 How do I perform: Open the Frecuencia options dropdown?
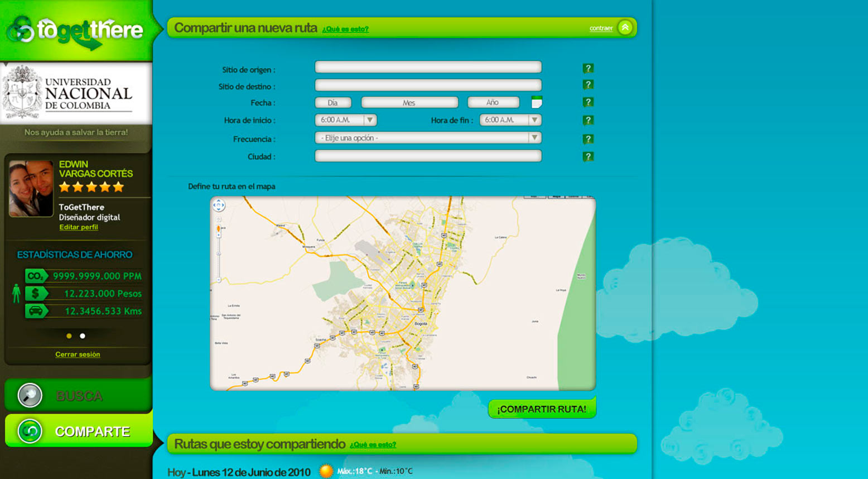pos(534,138)
